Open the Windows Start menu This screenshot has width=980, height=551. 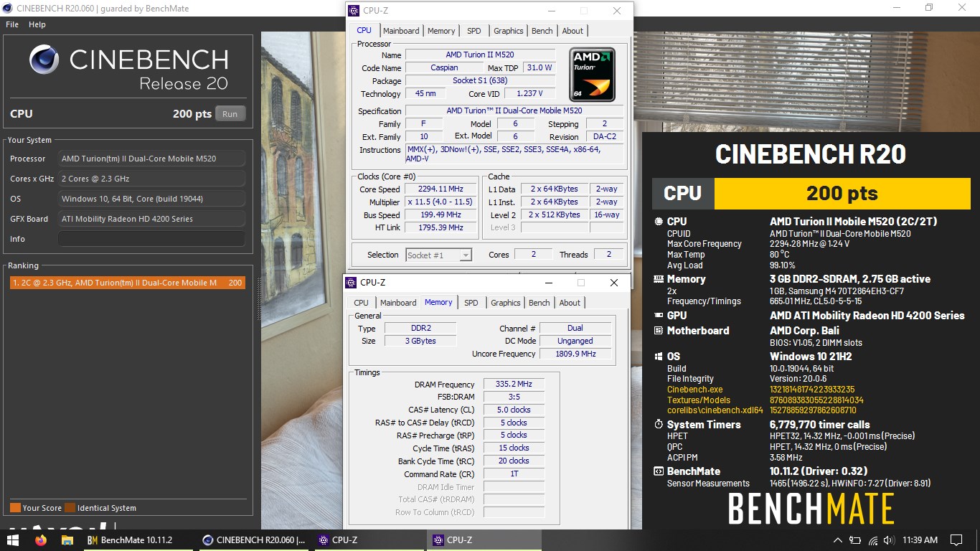(13, 540)
